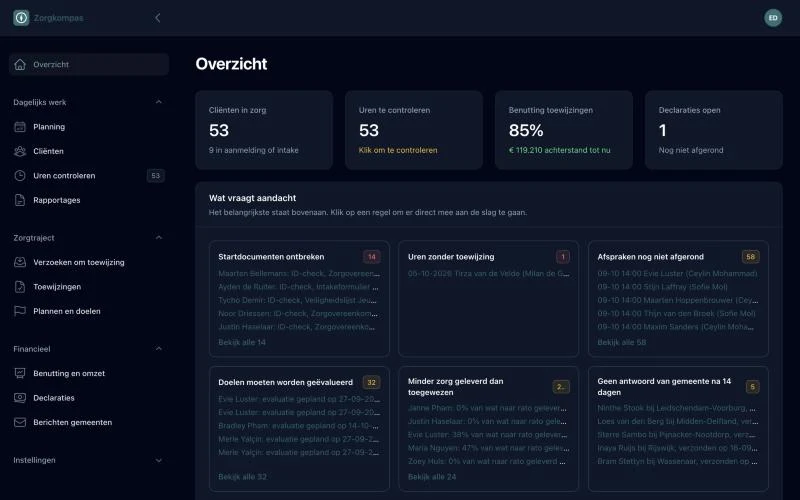Click the Loes van den Berg Midden-Delfland row

(x=678, y=421)
